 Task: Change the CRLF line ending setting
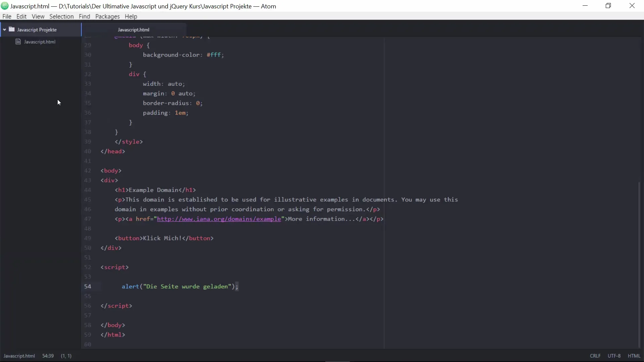pos(595,356)
